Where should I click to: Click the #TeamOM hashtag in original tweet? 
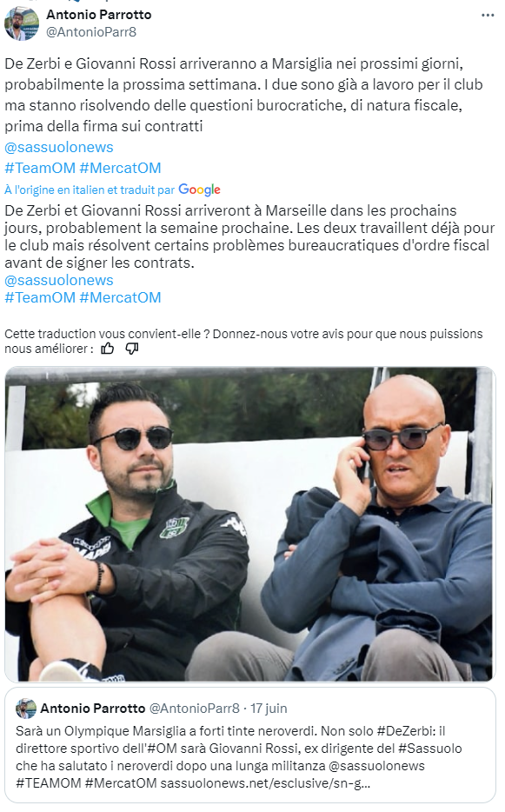[x=40, y=168]
